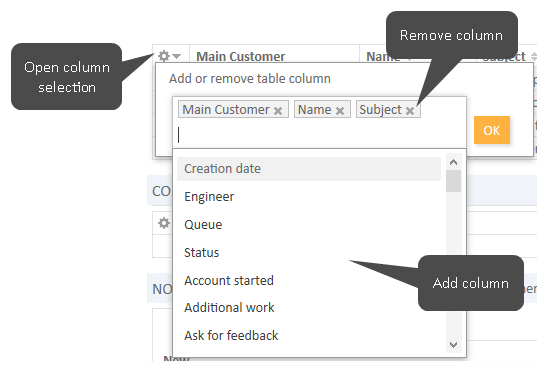Screen dimensions: 549x378
Task: Select the Status column option
Action: click(x=309, y=252)
